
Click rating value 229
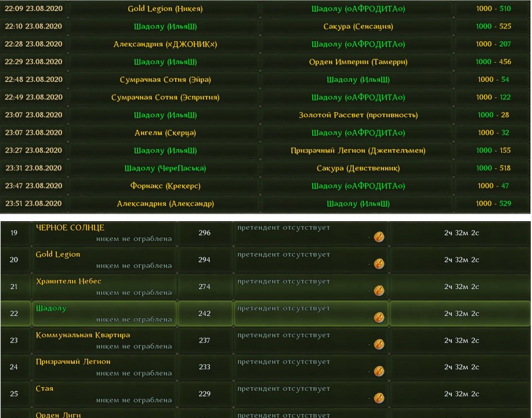(x=204, y=394)
